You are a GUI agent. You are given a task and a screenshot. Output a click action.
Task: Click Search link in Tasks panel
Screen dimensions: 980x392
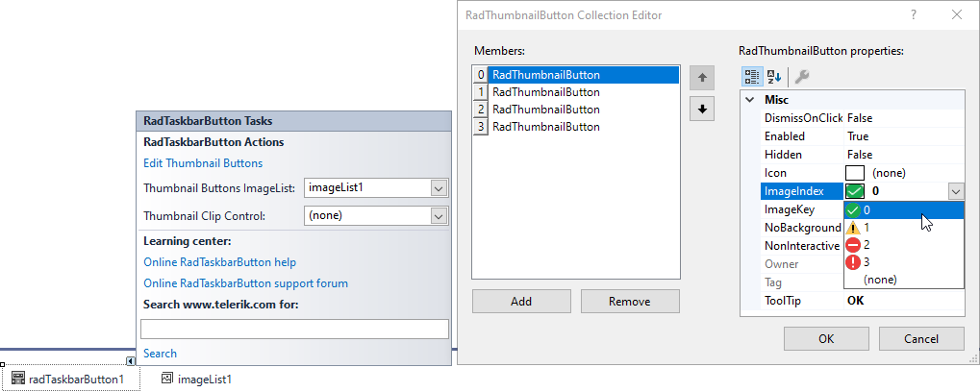pos(160,354)
